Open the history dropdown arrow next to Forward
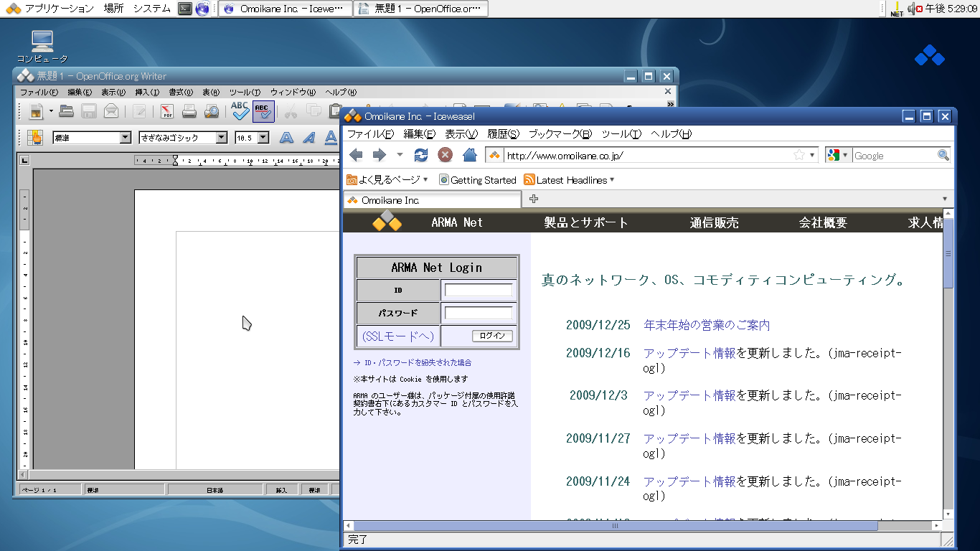The width and height of the screenshot is (980, 551). (x=400, y=155)
